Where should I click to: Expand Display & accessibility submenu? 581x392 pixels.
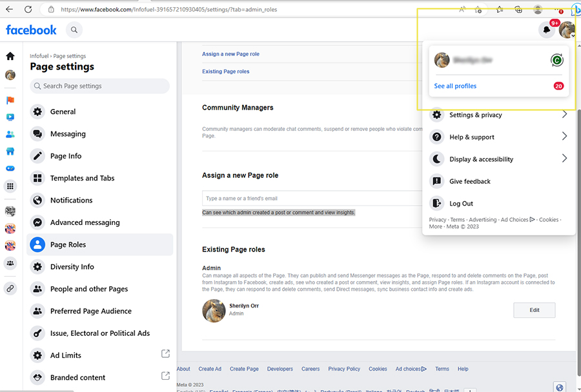point(564,159)
